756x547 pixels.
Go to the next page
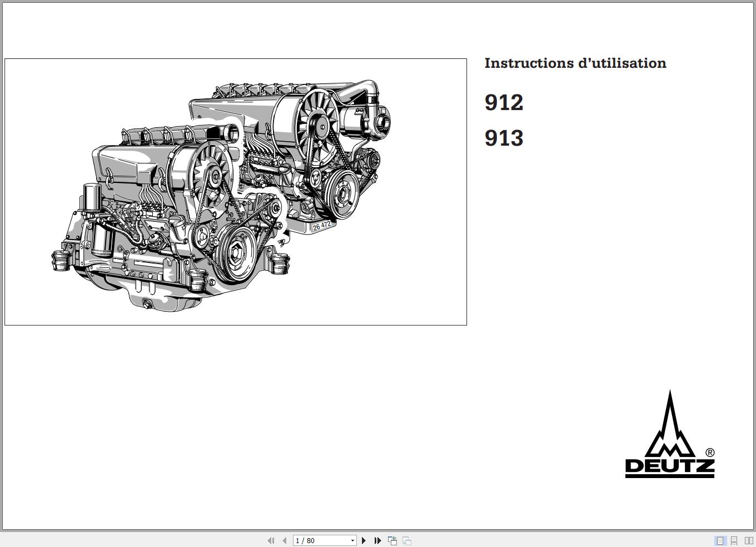click(364, 540)
